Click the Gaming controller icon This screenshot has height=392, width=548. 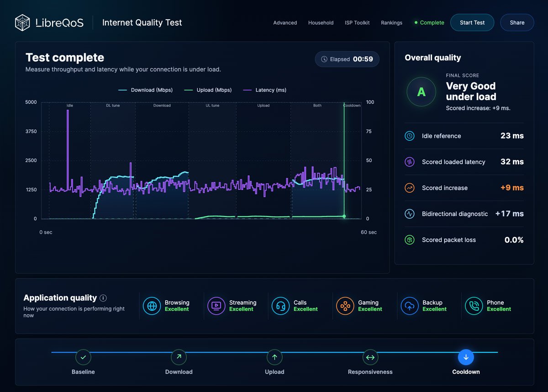[x=345, y=306]
